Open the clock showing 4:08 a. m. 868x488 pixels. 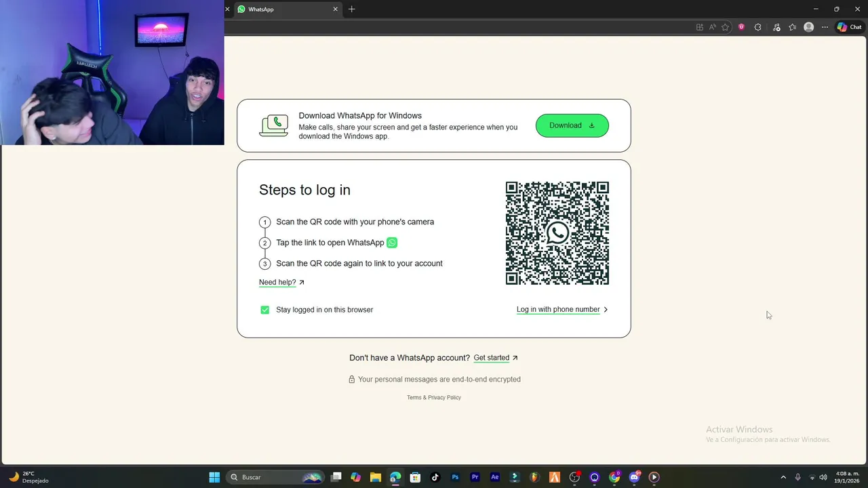click(x=848, y=477)
